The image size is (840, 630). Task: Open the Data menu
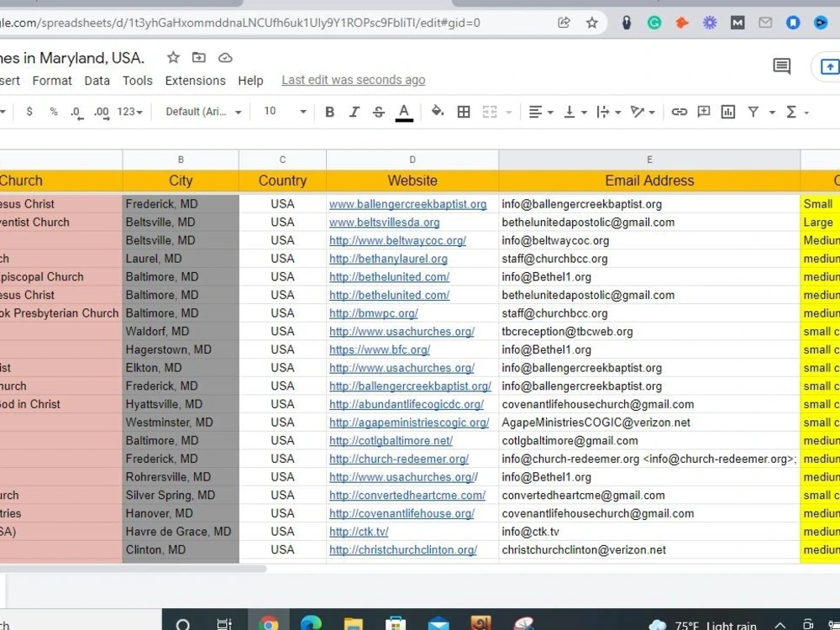[x=97, y=81]
